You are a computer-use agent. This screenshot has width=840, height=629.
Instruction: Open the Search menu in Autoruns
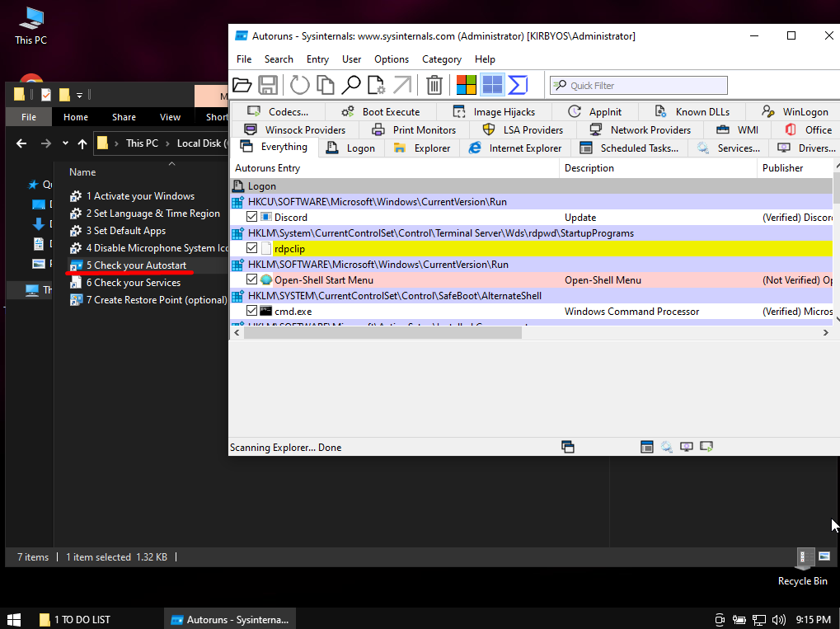click(x=279, y=59)
